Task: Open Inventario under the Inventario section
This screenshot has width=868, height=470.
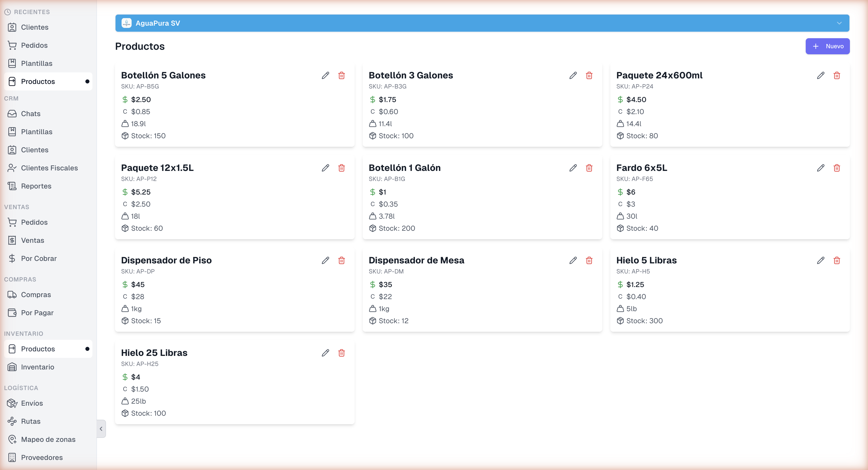Action: click(x=37, y=367)
